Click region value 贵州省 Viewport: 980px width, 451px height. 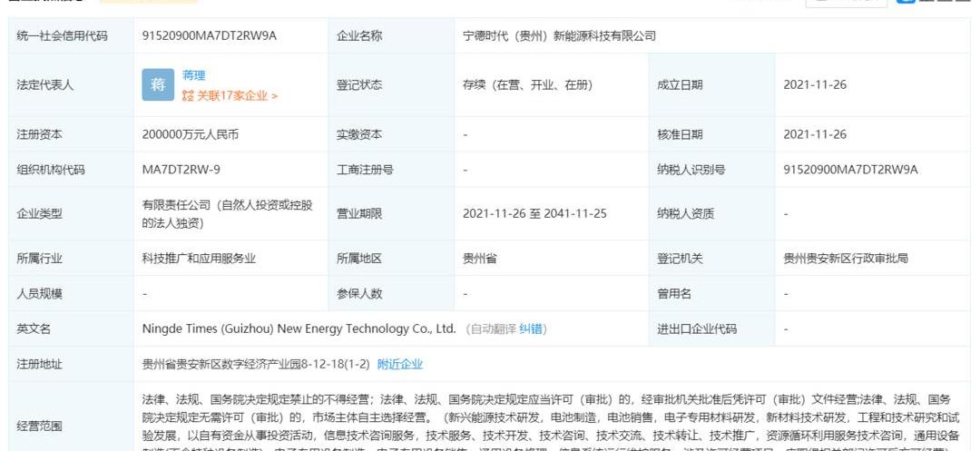coord(479,258)
